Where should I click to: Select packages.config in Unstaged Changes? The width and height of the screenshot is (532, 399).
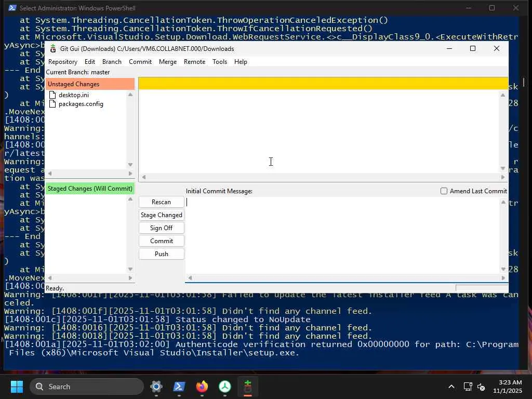click(x=81, y=104)
